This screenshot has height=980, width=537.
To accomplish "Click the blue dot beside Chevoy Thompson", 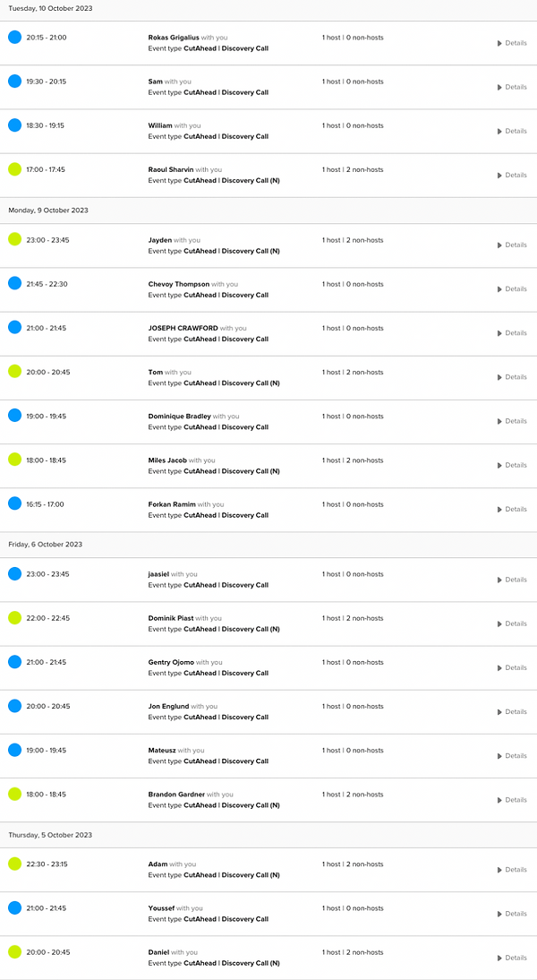I will coord(13,283).
